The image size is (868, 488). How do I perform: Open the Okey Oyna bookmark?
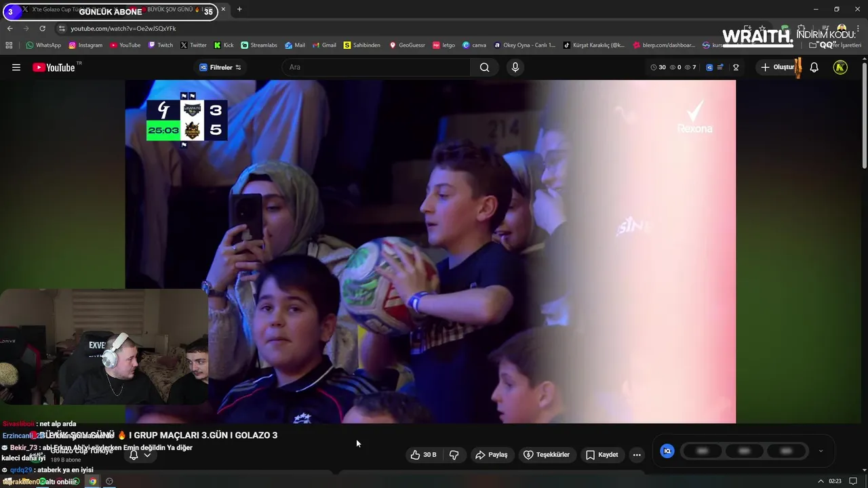click(525, 45)
